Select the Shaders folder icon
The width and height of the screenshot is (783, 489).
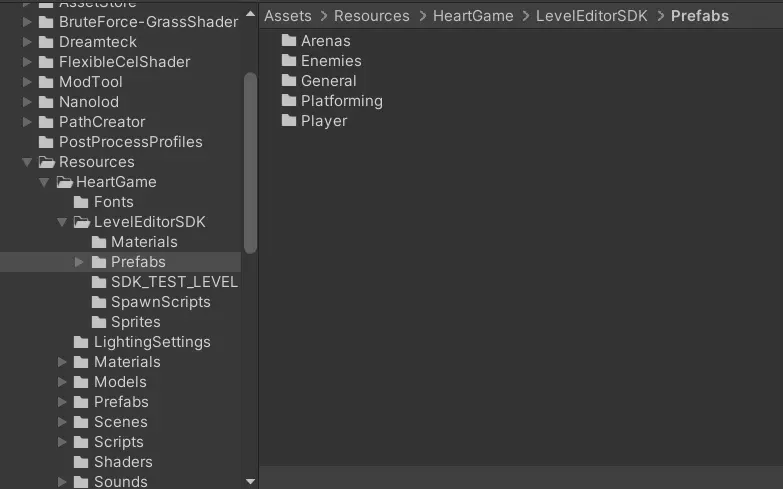coord(82,462)
